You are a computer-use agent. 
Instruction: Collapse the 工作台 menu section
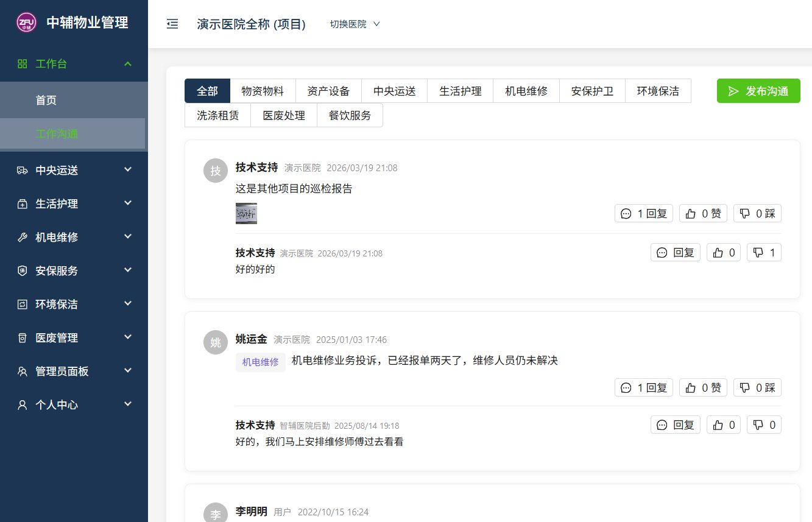(x=74, y=64)
